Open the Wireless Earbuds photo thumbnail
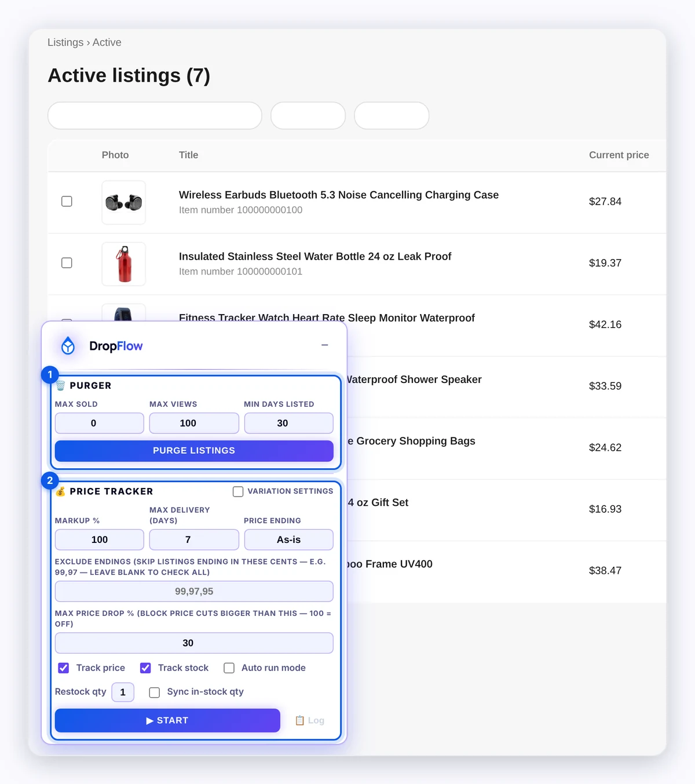 coord(123,202)
